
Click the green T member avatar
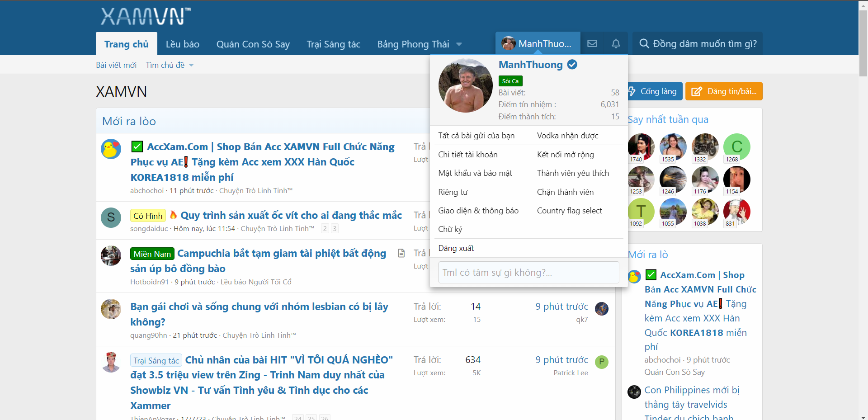(x=641, y=211)
